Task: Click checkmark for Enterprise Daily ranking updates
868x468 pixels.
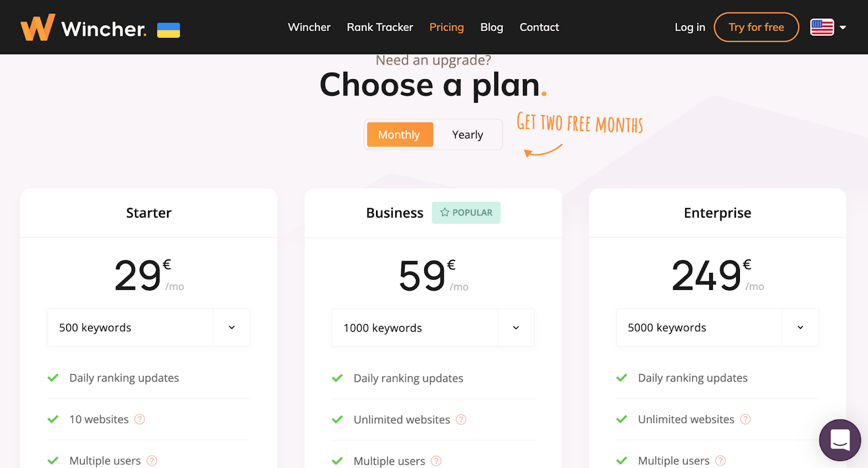Action: 622,378
